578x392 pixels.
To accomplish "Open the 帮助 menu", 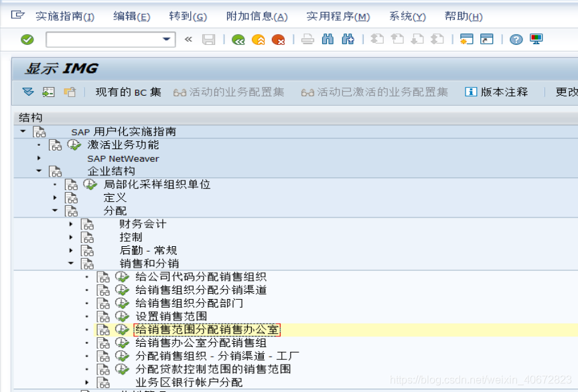I will point(463,16).
